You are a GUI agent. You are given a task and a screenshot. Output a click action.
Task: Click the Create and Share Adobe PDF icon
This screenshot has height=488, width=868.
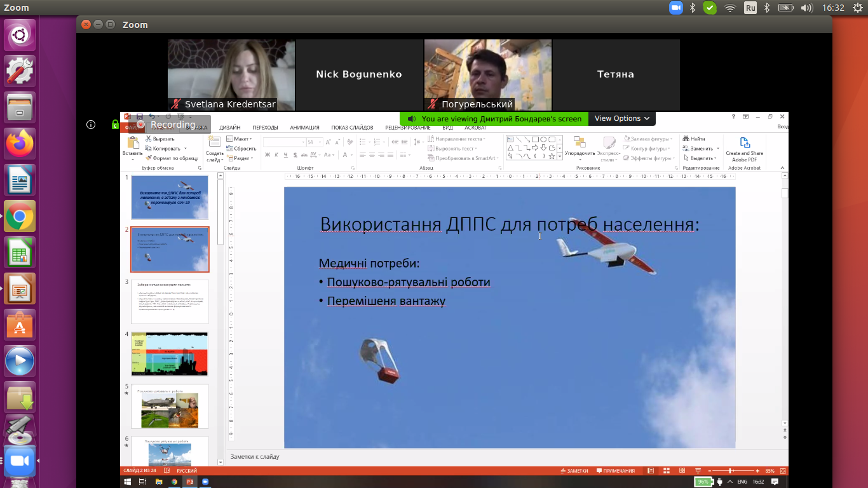[745, 142]
